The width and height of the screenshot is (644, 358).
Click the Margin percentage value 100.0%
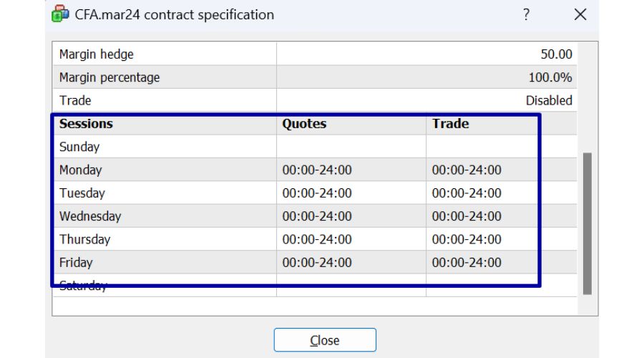550,77
